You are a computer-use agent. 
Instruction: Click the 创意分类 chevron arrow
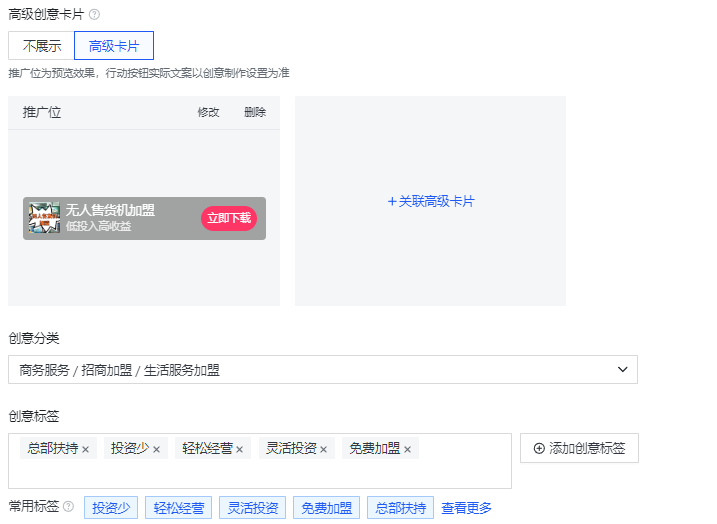(x=622, y=369)
